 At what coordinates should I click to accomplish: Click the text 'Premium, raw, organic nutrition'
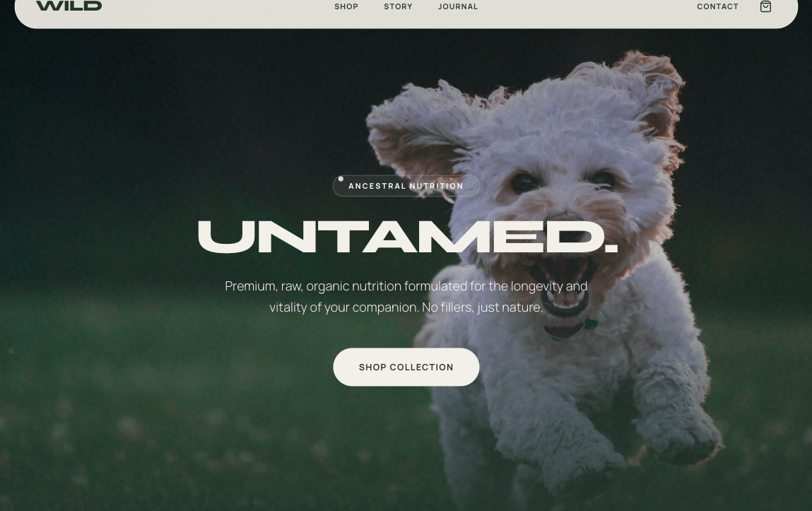coord(313,286)
